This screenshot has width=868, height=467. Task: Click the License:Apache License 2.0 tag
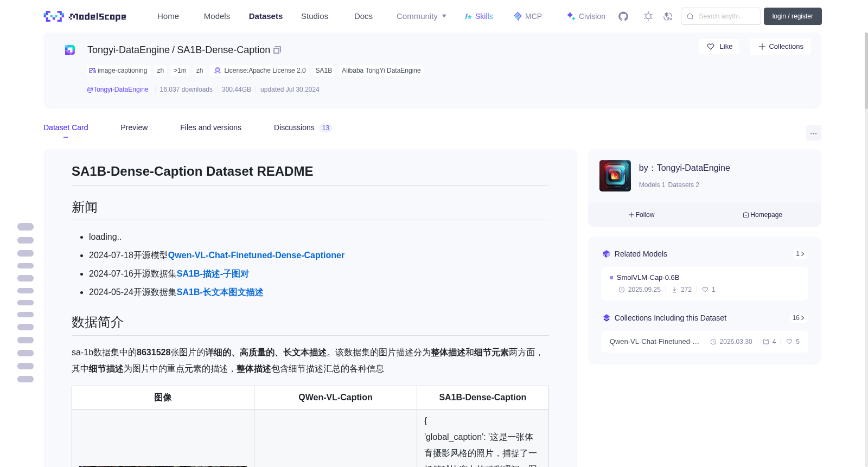(260, 71)
